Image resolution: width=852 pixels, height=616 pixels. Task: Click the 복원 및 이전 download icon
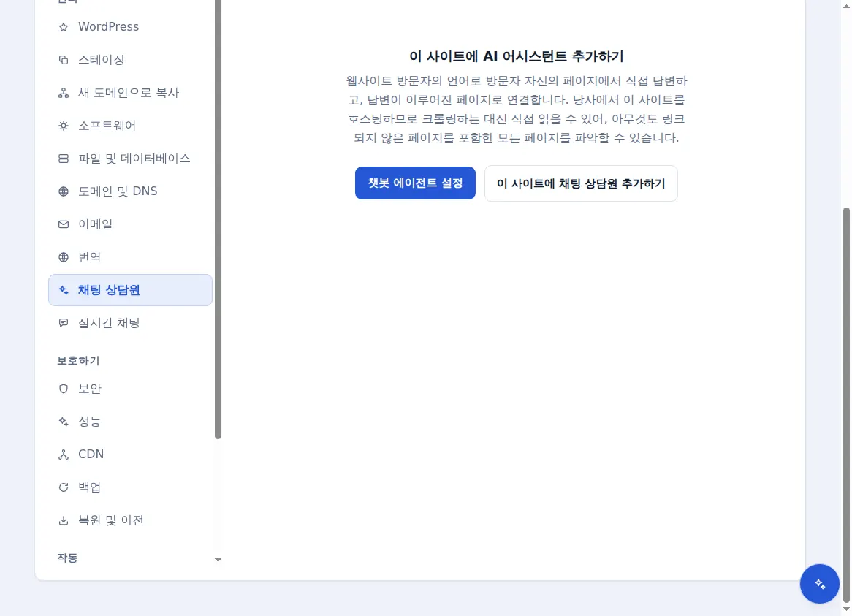point(64,520)
